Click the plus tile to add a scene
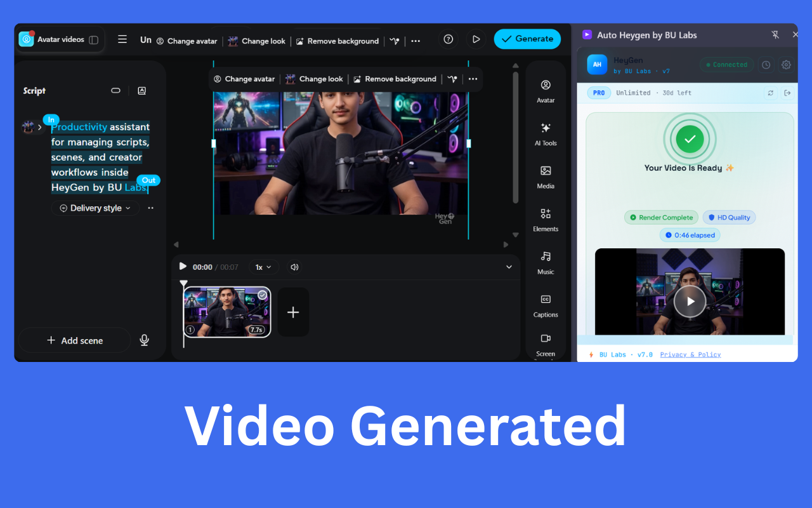Image resolution: width=812 pixels, height=508 pixels. coord(293,312)
